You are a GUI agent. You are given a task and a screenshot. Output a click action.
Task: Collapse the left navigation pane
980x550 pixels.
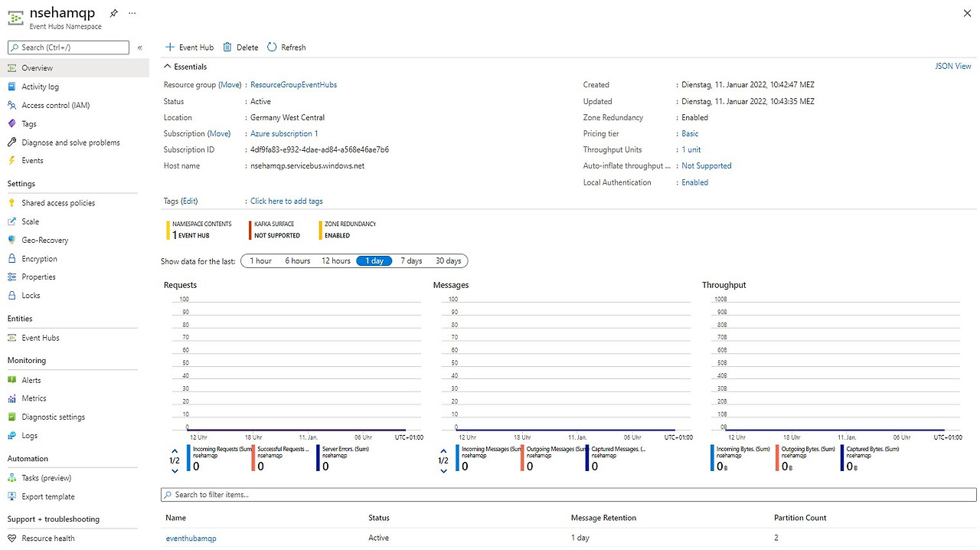click(139, 47)
